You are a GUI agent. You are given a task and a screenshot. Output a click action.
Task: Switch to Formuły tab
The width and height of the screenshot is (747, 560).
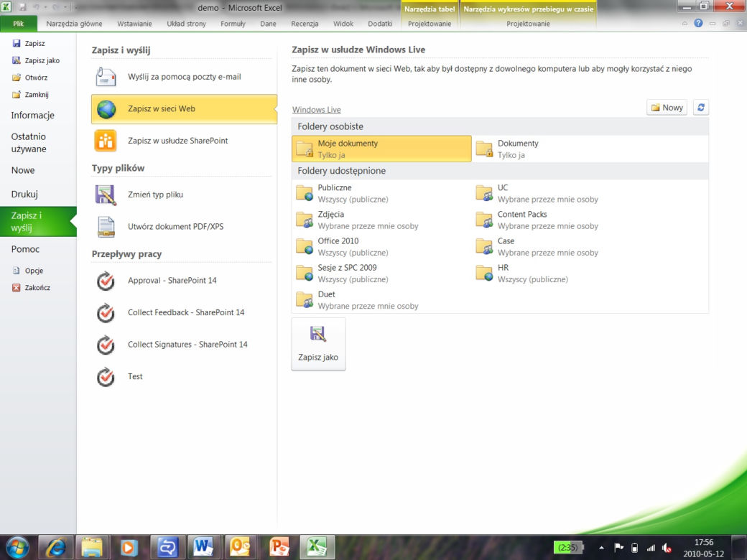(x=233, y=23)
